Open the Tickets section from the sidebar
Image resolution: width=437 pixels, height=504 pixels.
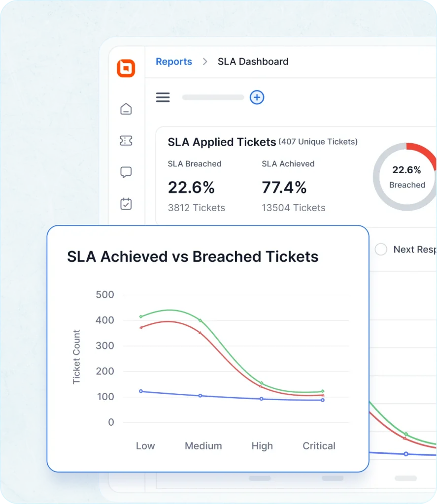[x=126, y=140]
